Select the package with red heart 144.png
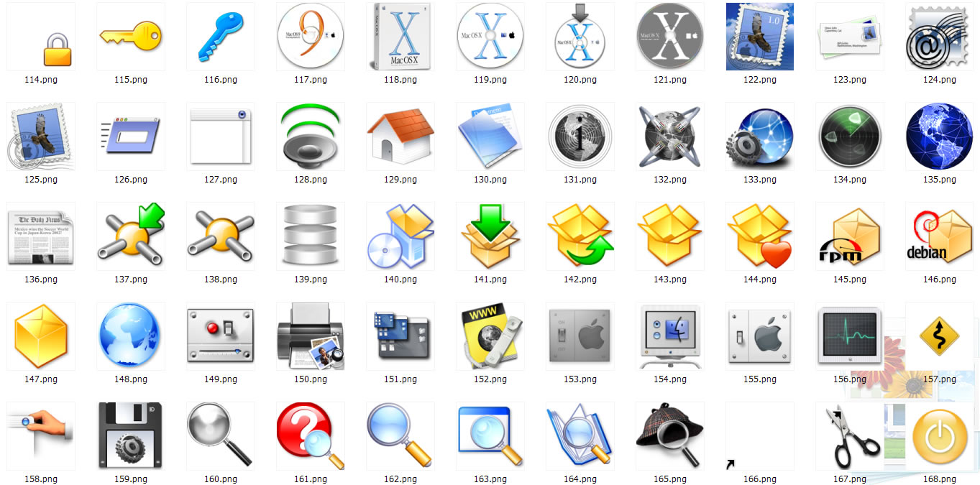Image resolution: width=980 pixels, height=485 pixels. [x=760, y=236]
